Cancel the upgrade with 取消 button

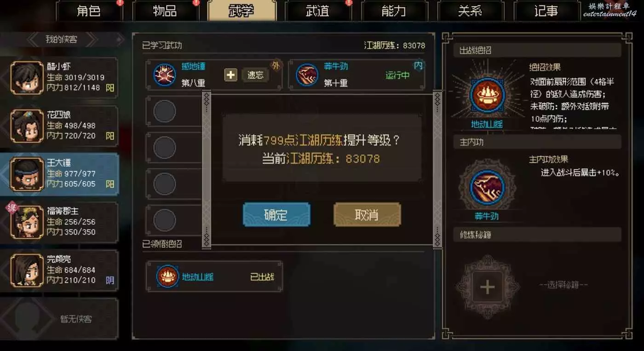[367, 215]
